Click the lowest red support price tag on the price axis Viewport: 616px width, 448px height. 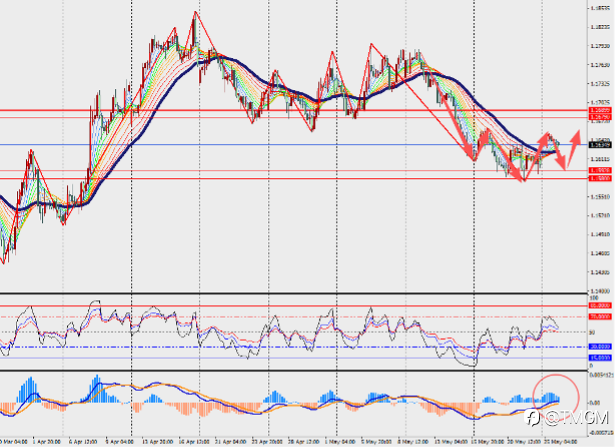(600, 178)
